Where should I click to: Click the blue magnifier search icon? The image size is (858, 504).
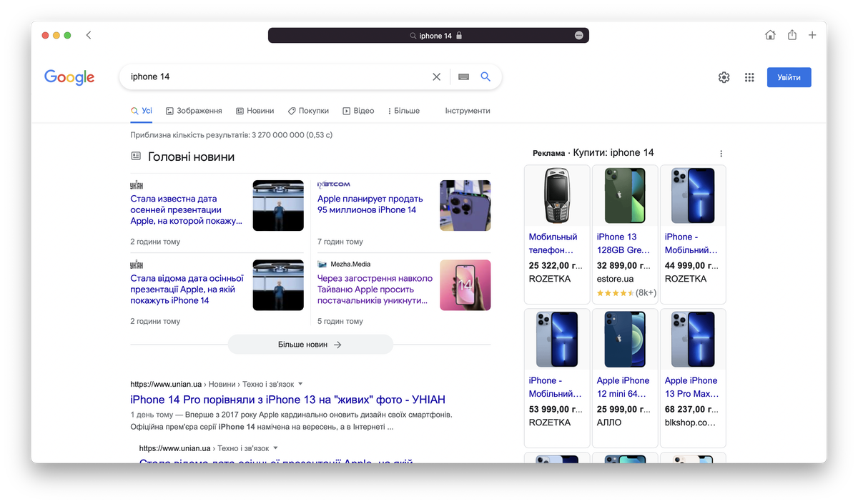[485, 77]
